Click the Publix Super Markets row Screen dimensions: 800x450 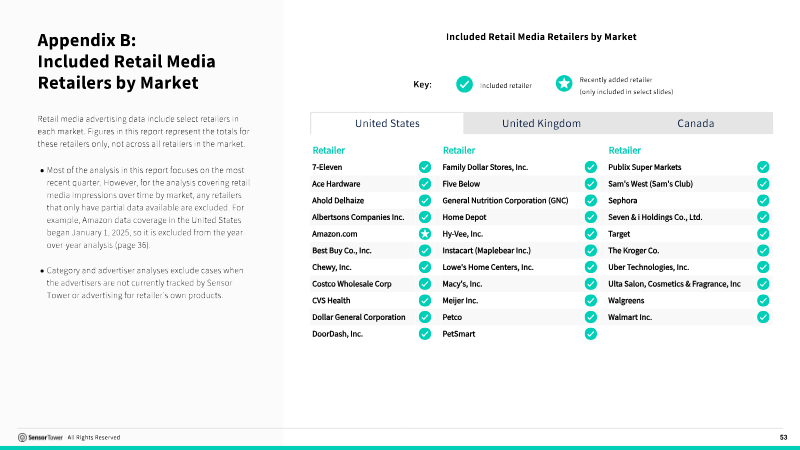coord(689,167)
